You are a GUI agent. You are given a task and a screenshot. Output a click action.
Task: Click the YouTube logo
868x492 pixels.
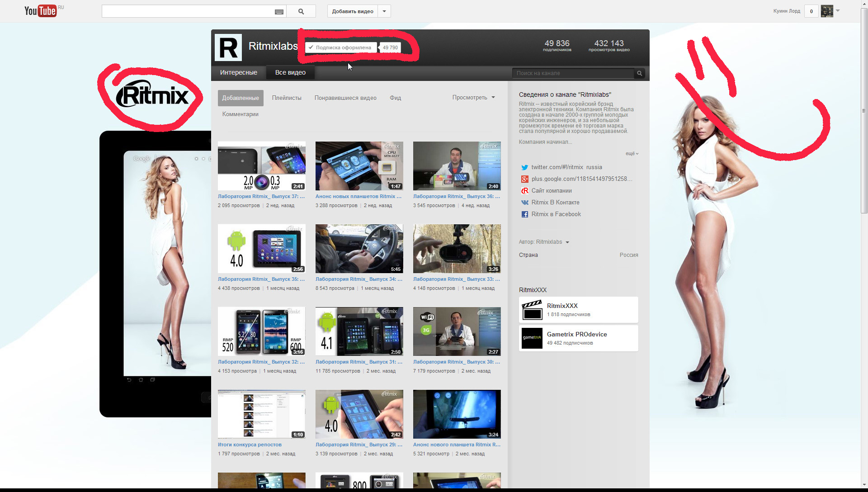[41, 11]
